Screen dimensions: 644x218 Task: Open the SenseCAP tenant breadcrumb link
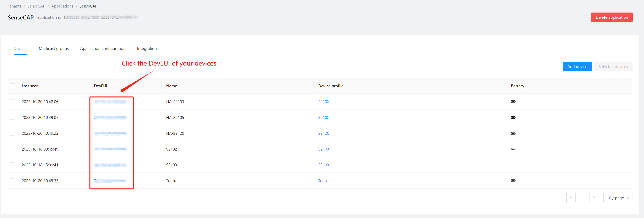pos(36,6)
